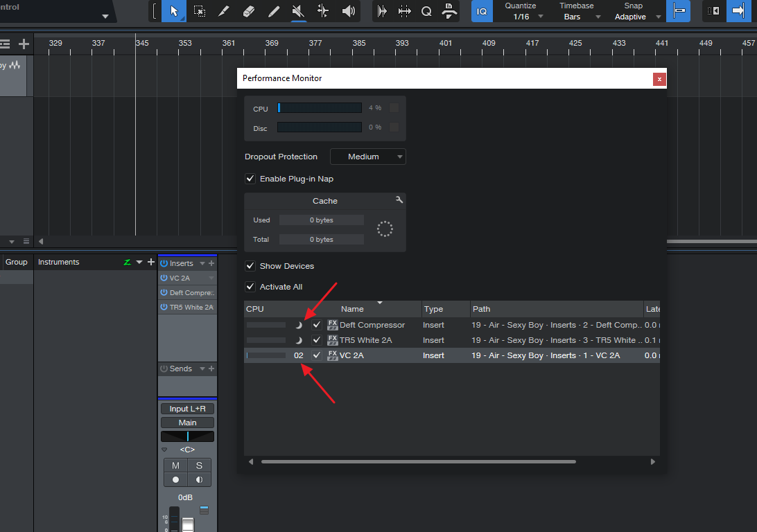Click TR5 White 2A FX plugin icon
Image resolution: width=757 pixels, height=532 pixels.
pos(332,340)
